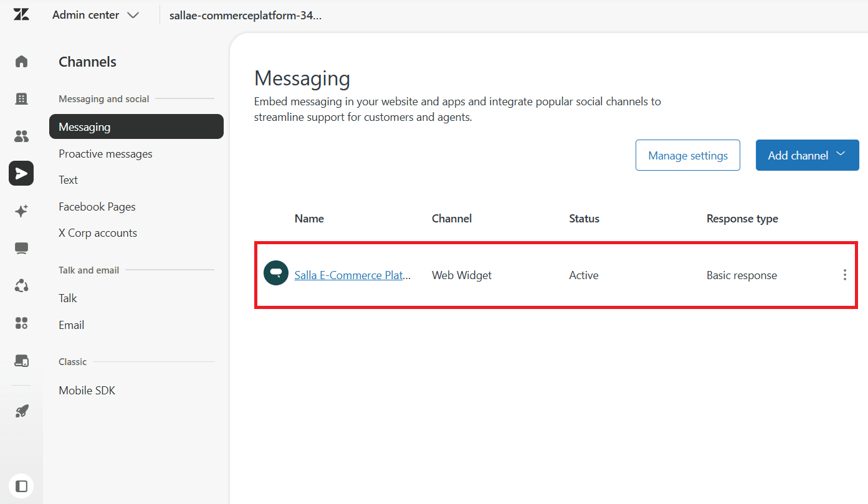Collapse the sidebar with the panel icon
Viewport: 868px width, 504px height.
pos(21,486)
